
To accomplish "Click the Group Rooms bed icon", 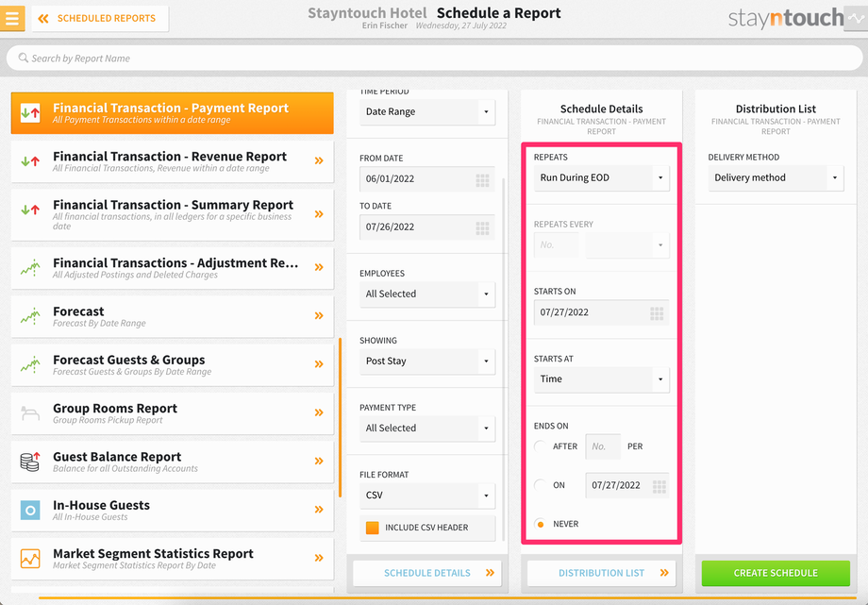I will tap(30, 412).
